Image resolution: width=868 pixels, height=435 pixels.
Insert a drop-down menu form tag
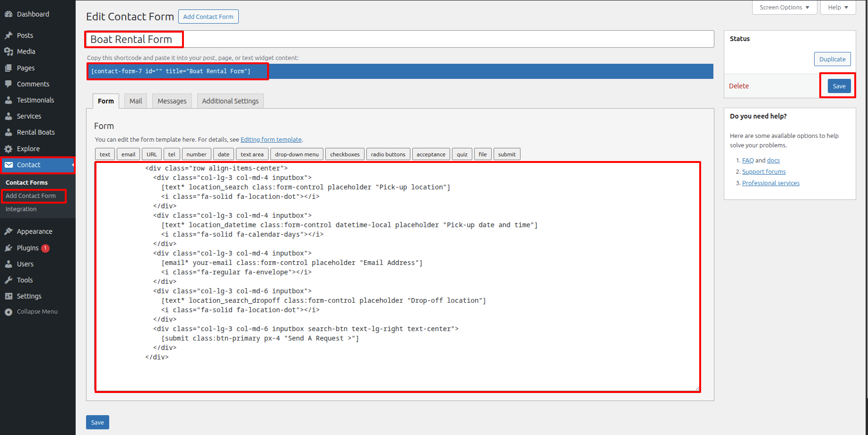[297, 154]
